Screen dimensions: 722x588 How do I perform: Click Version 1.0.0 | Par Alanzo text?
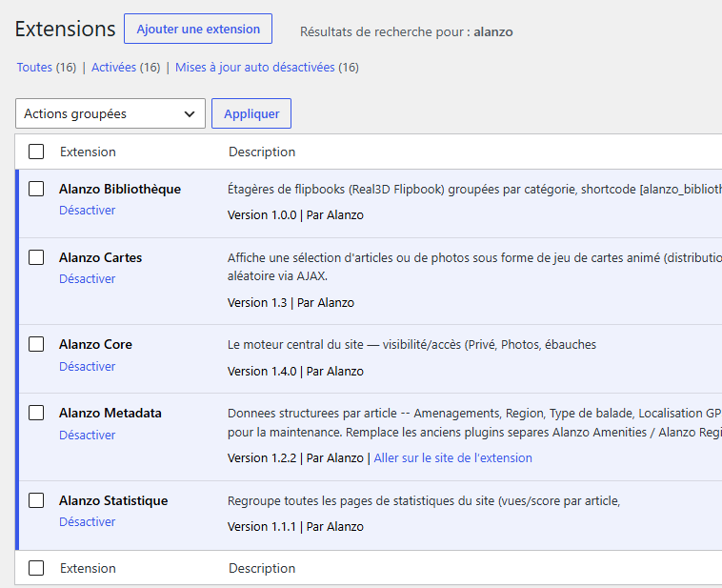[x=295, y=215]
